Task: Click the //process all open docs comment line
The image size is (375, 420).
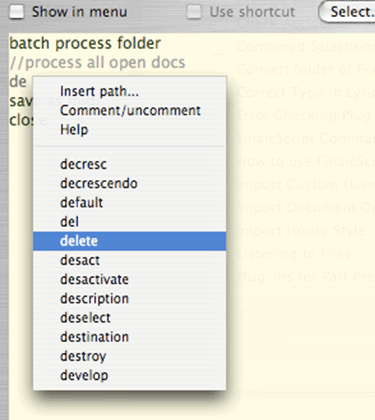Action: (x=97, y=63)
